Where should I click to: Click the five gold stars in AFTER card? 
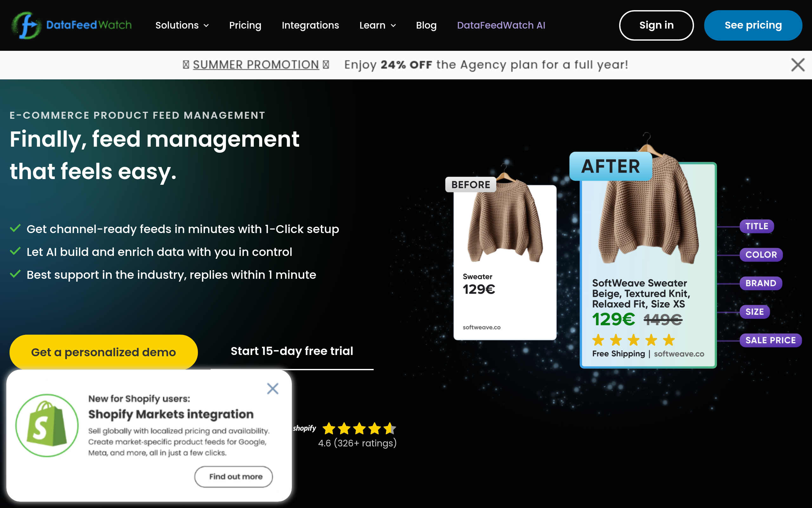633,340
